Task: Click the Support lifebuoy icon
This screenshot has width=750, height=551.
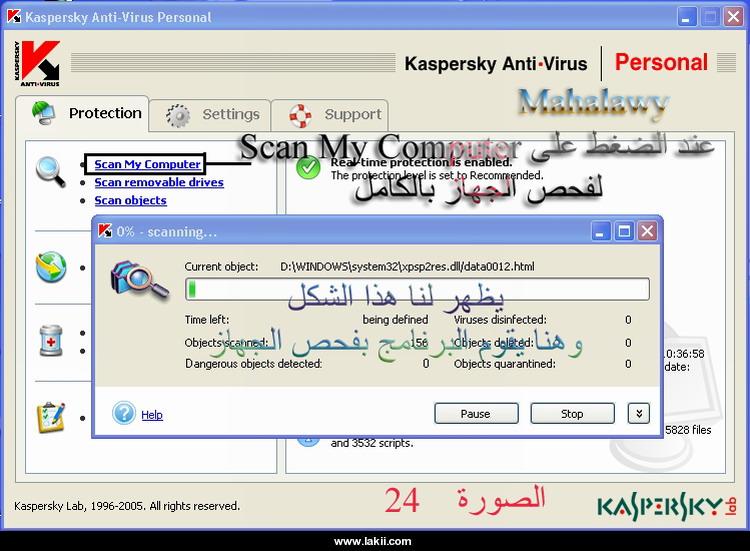Action: 300,115
